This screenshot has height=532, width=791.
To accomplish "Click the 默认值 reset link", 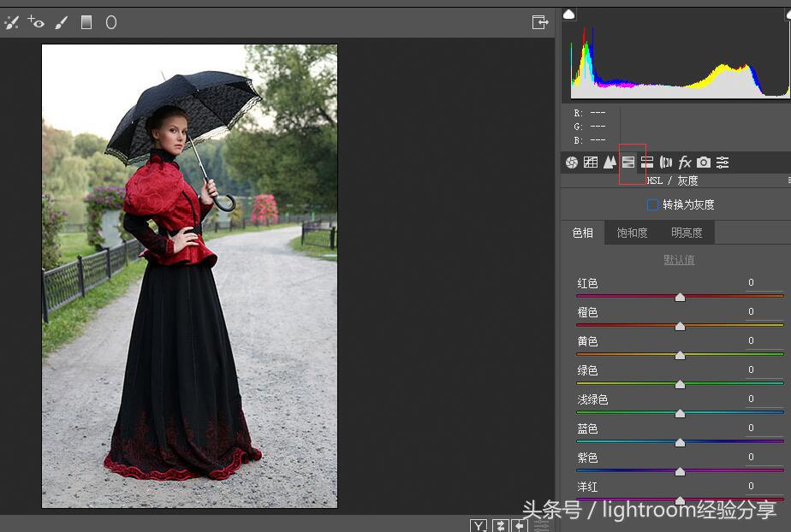I will click(679, 259).
